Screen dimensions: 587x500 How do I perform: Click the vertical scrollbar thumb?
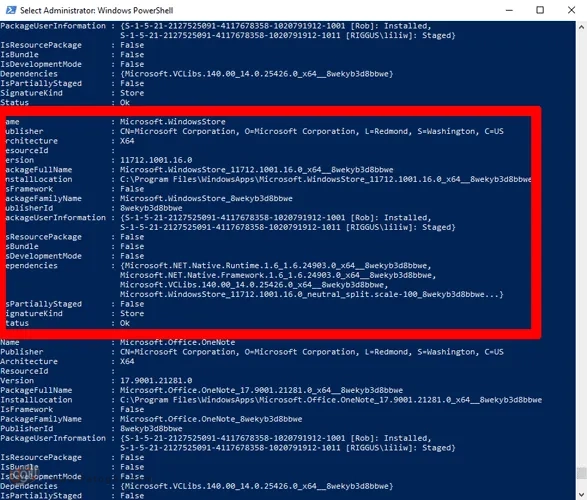coord(581,473)
